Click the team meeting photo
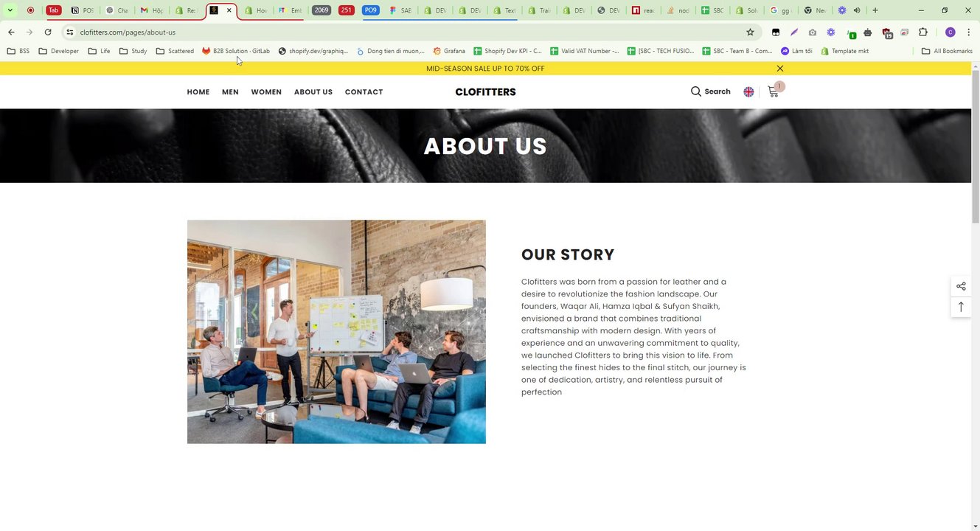Image resolution: width=980 pixels, height=531 pixels. 336,332
